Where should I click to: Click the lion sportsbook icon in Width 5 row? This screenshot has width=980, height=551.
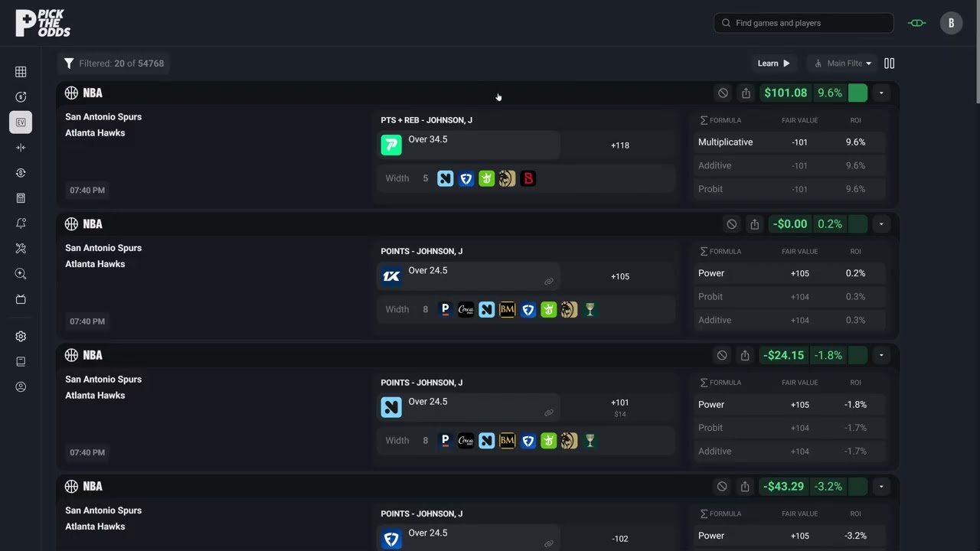click(508, 179)
